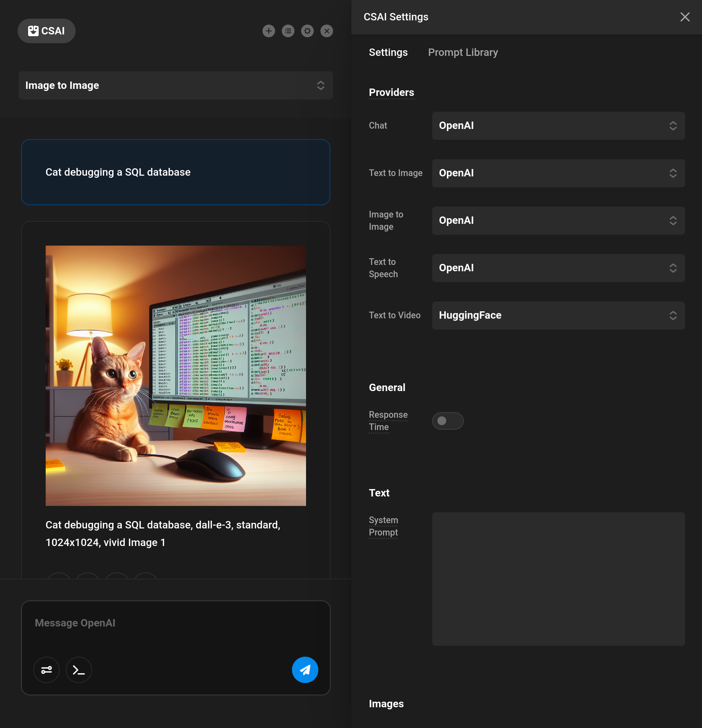This screenshot has height=728, width=702.
Task: Close the chat with the round X icon
Action: [326, 31]
